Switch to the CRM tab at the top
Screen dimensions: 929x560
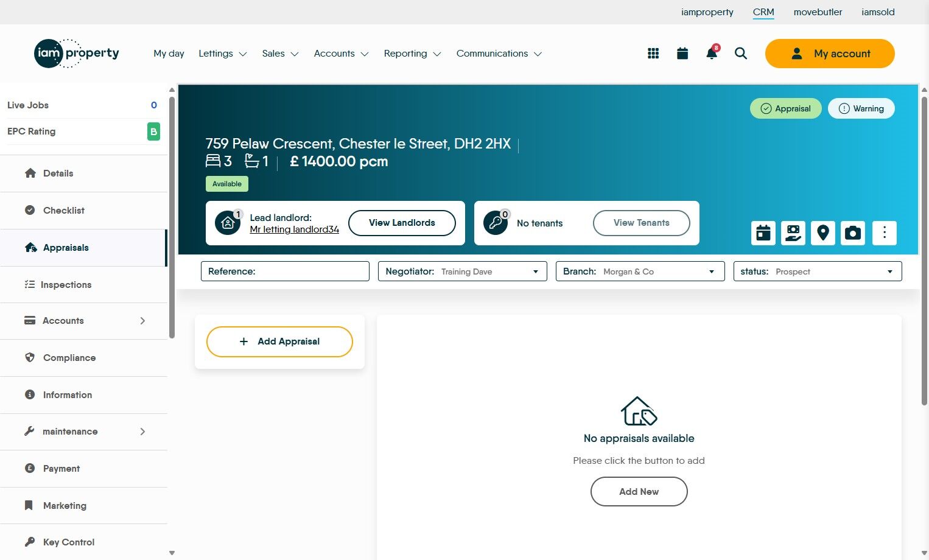coord(763,12)
